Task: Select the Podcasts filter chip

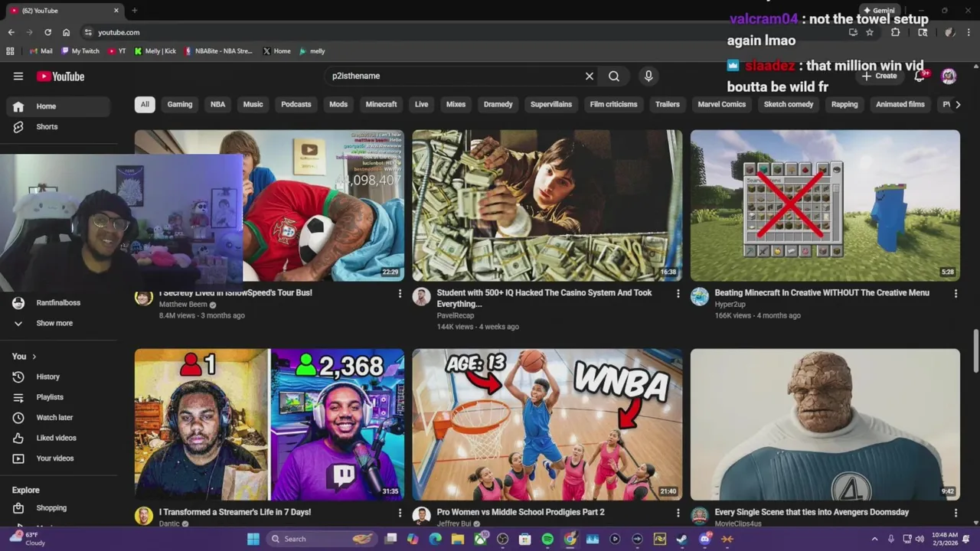Action: coord(296,104)
